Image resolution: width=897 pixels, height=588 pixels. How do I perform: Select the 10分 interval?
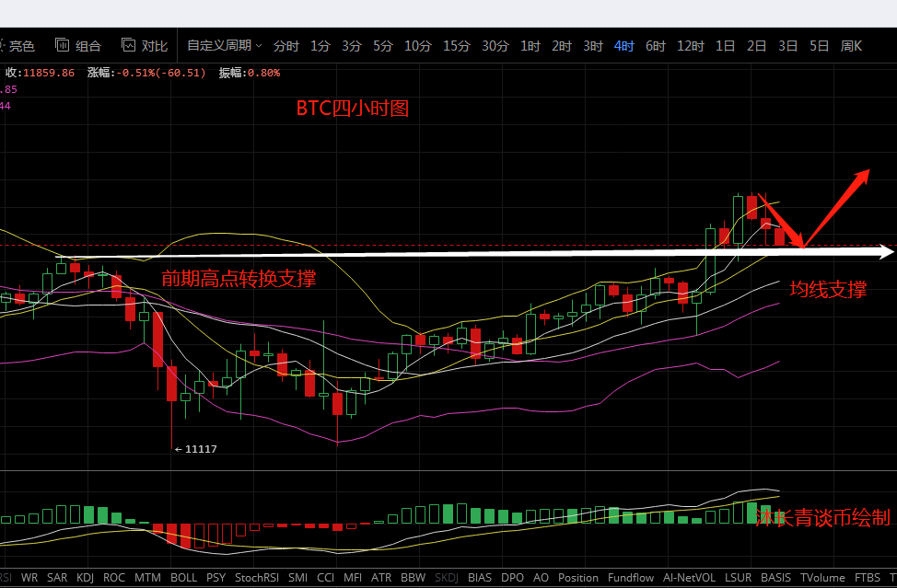point(417,46)
